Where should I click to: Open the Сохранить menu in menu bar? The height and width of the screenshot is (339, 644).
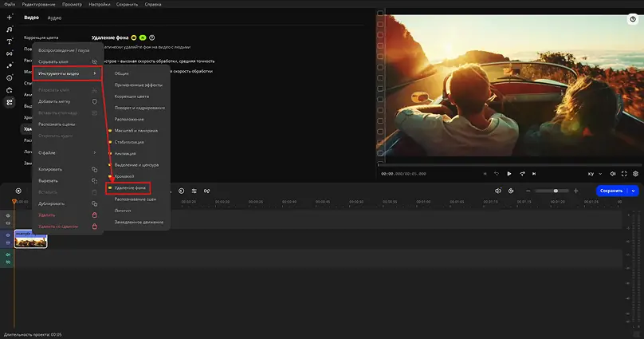pyautogui.click(x=127, y=4)
